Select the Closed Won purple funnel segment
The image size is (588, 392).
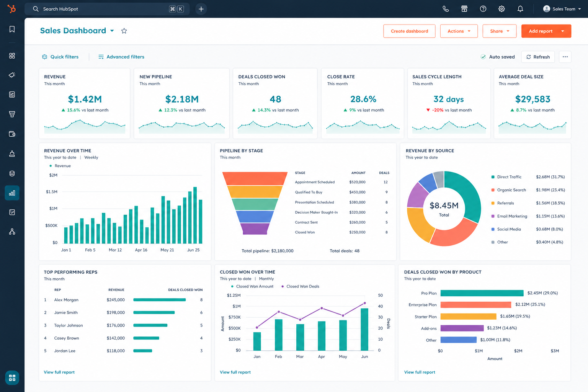coord(255,229)
